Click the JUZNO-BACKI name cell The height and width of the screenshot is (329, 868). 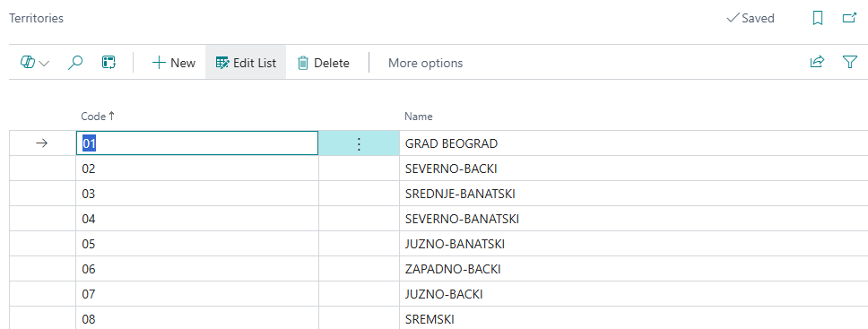pos(633,294)
